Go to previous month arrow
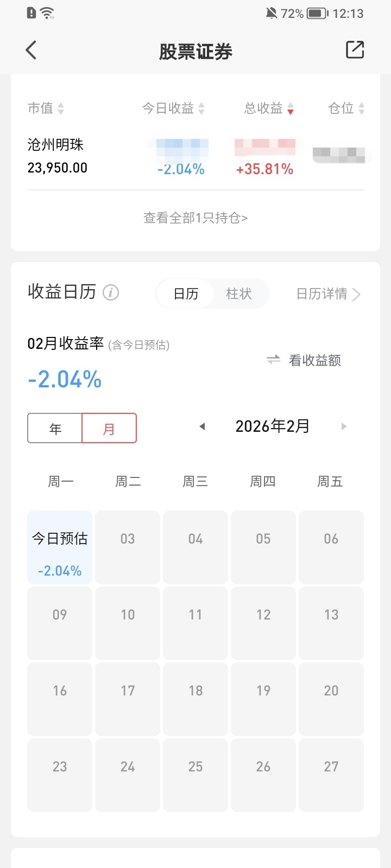The image size is (391, 868). coord(202,426)
